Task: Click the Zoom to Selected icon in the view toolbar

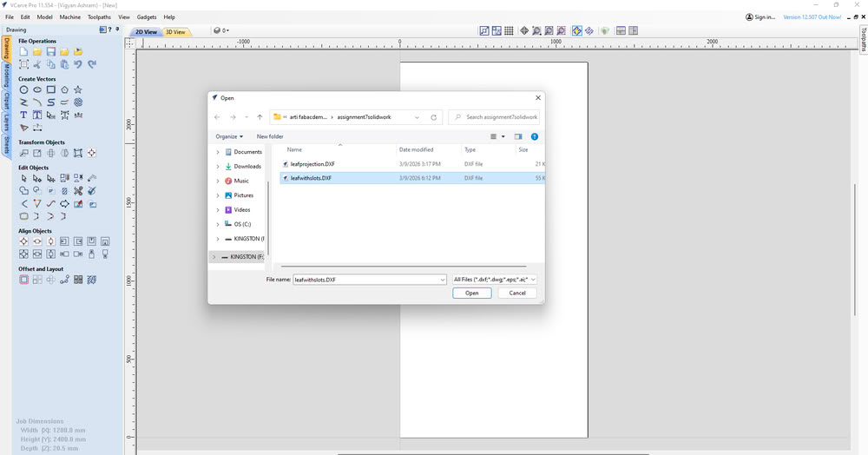Action: coord(562,31)
